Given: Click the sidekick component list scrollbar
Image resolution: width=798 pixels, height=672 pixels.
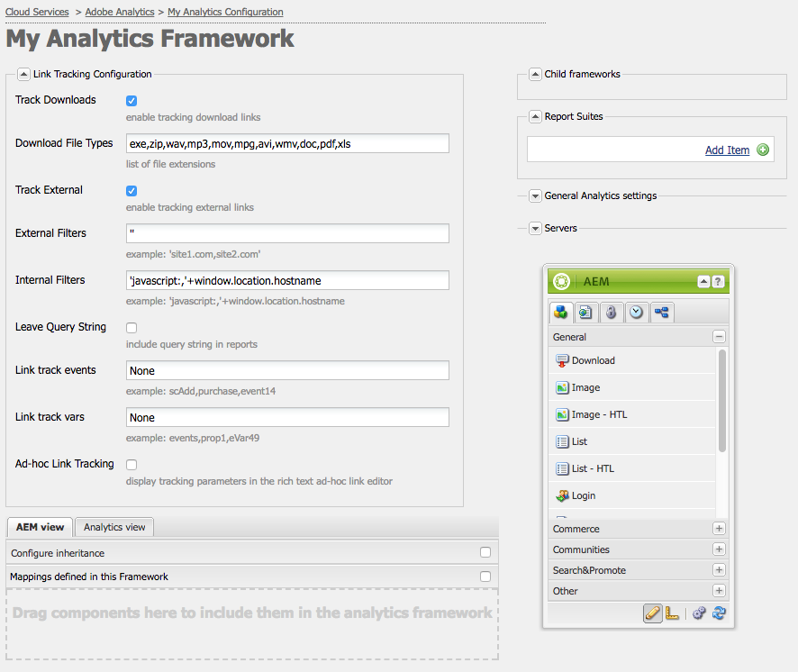Looking at the screenshot, I should pyautogui.click(x=721, y=401).
